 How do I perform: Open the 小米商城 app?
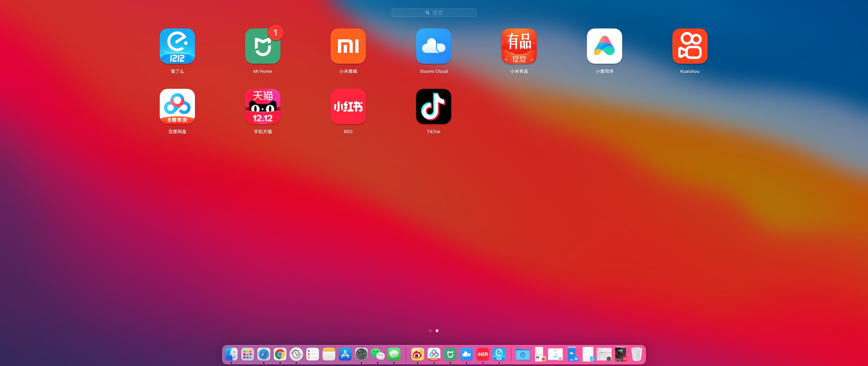pyautogui.click(x=348, y=46)
